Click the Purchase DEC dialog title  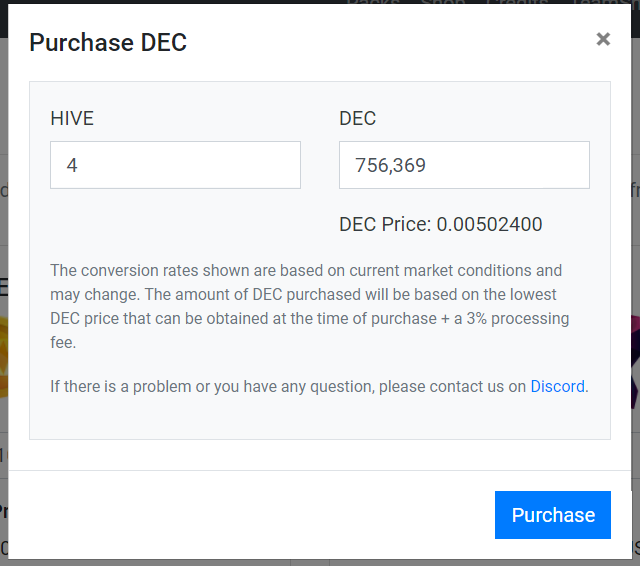[x=108, y=42]
